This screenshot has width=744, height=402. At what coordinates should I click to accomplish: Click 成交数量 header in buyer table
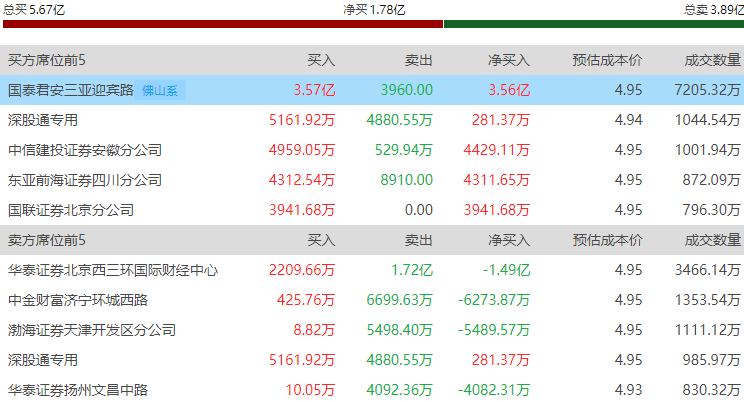(x=712, y=60)
